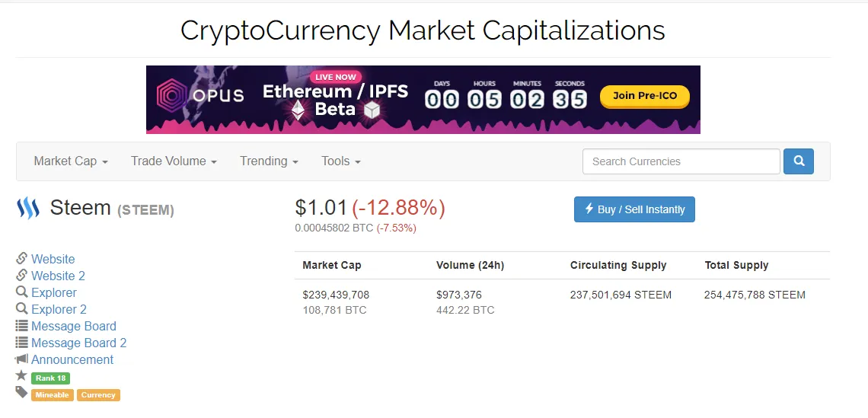The width and height of the screenshot is (868, 418).
Task: Expand the Tools dropdown menu
Action: 341,161
